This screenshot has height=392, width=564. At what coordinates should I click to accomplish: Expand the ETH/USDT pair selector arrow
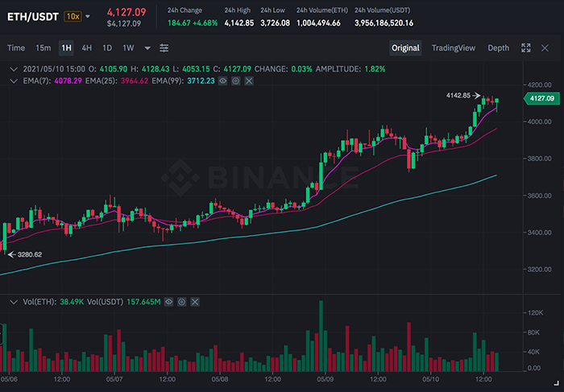[88, 16]
